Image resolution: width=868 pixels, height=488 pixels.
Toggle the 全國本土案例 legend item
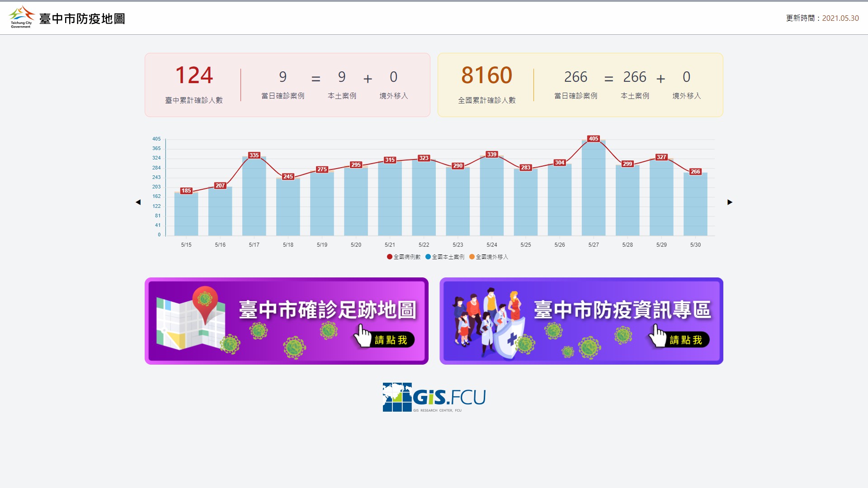(445, 257)
